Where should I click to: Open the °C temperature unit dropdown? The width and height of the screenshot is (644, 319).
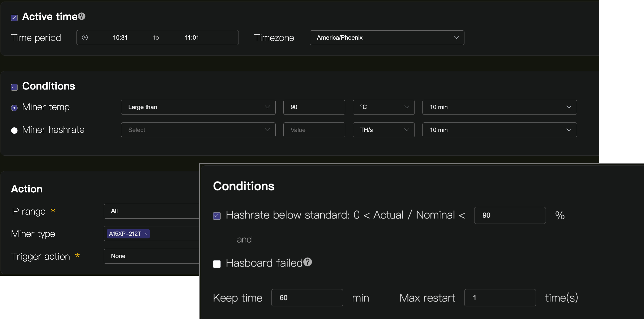click(x=383, y=107)
